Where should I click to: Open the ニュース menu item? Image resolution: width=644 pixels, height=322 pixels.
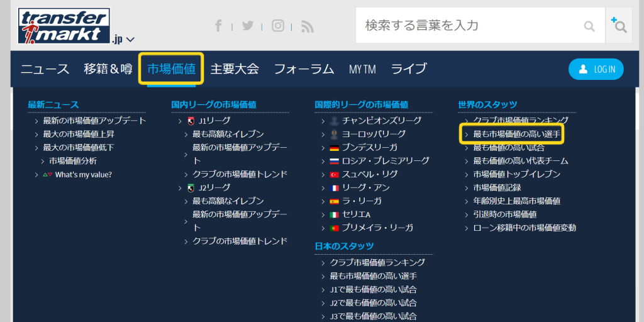pos(45,69)
